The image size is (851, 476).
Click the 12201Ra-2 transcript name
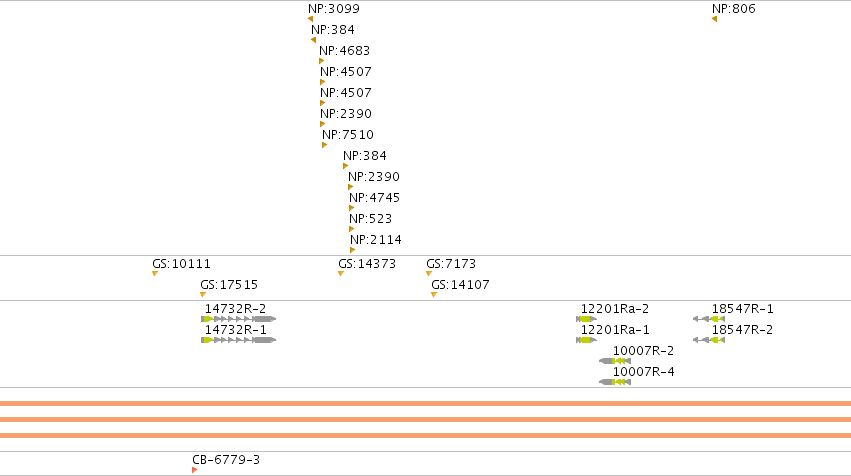615,309
